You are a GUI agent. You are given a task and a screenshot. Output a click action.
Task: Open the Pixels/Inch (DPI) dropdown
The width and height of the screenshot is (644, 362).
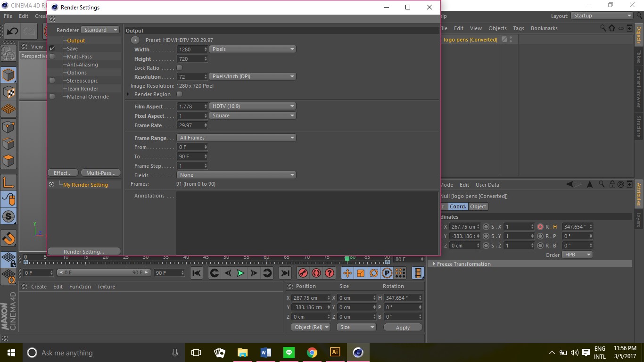(x=253, y=76)
